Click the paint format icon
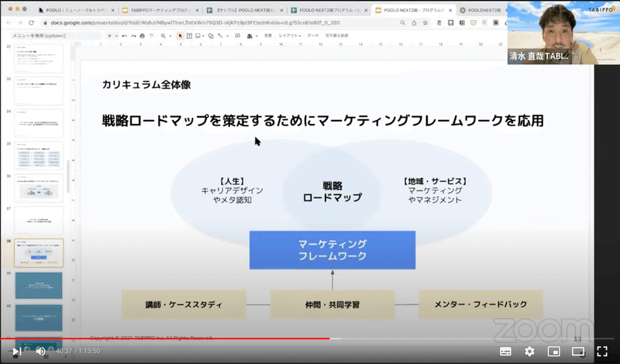This screenshot has height=364, width=620. (x=151, y=36)
